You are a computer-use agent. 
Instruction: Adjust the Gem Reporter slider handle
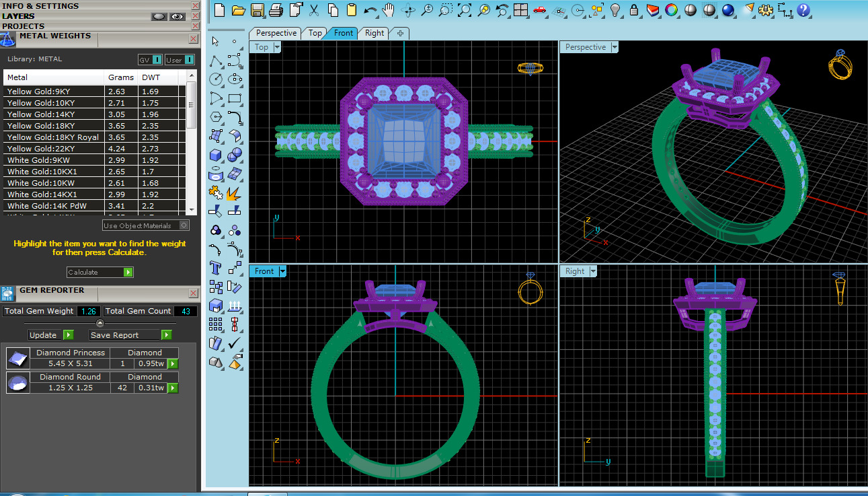point(100,324)
